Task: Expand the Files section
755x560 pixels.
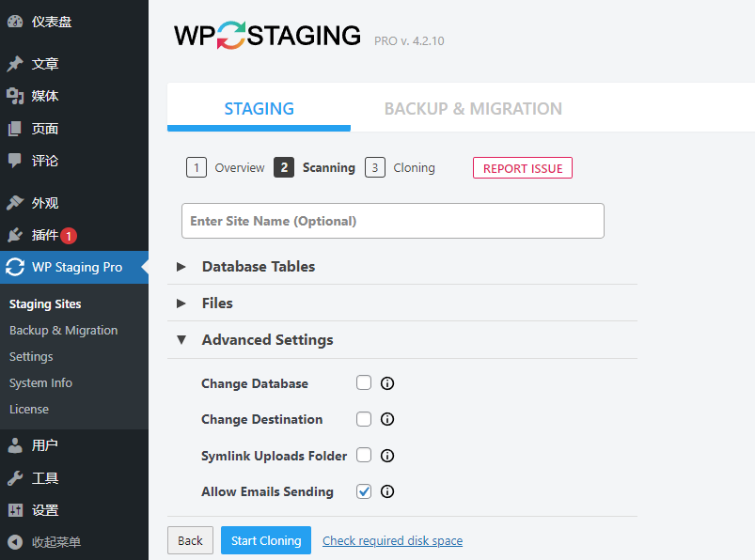Action: click(x=217, y=303)
